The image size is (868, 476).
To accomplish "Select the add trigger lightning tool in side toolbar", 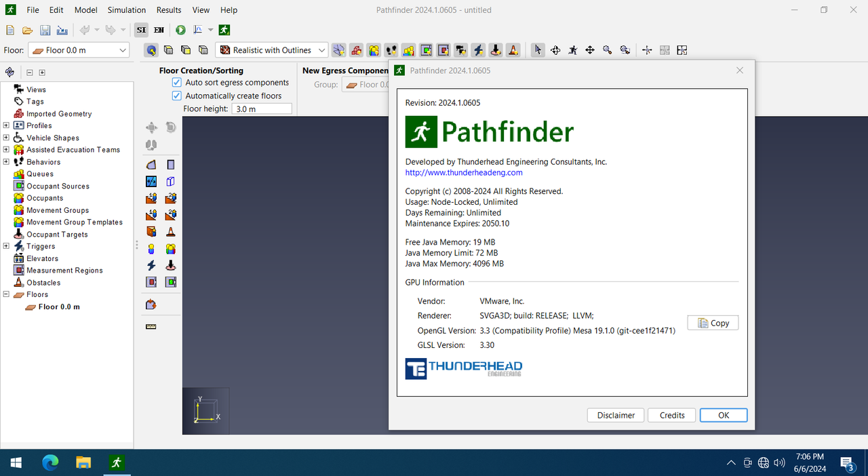I will coord(151,265).
